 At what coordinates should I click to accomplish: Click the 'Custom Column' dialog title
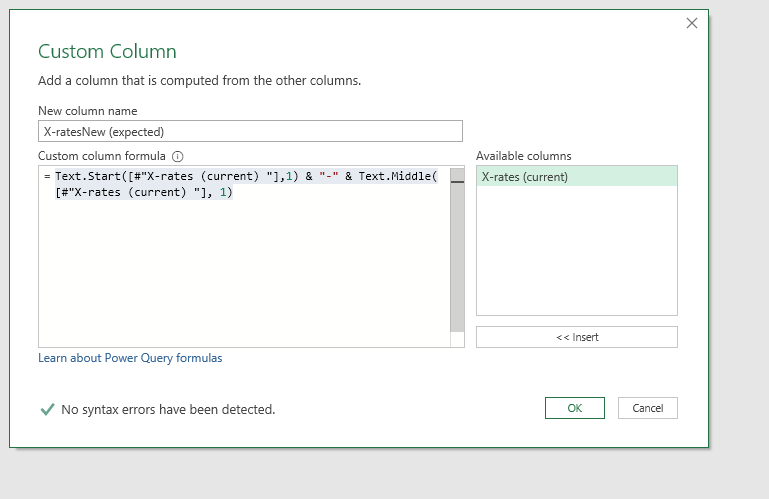tap(107, 51)
